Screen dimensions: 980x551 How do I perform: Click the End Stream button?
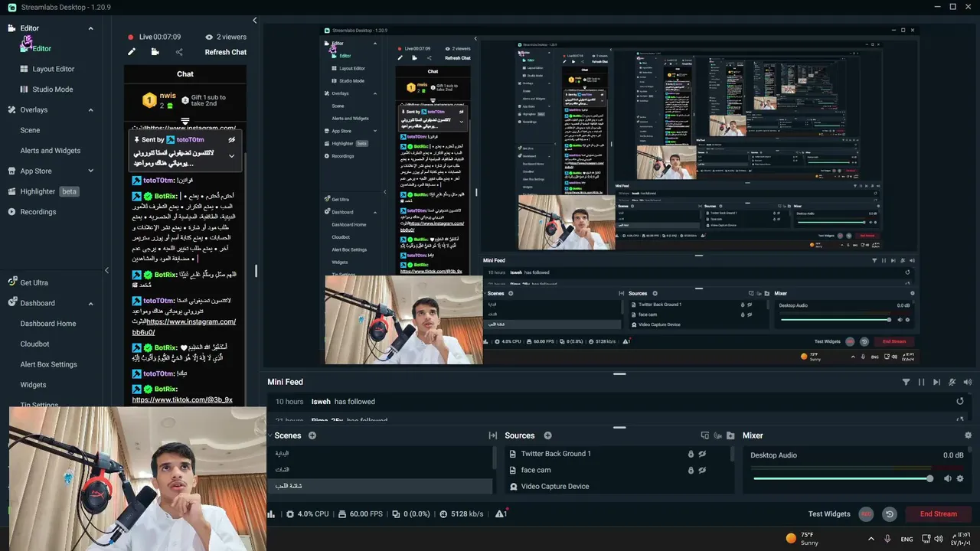[938, 514]
